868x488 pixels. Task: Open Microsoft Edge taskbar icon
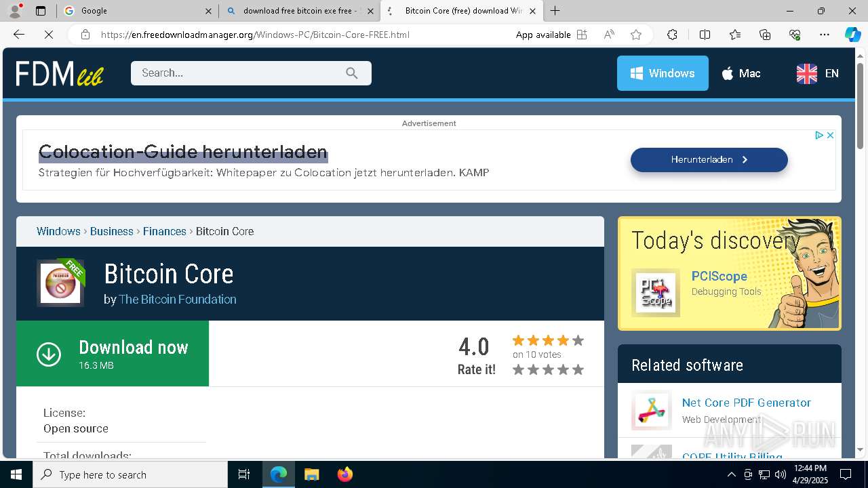pos(279,474)
